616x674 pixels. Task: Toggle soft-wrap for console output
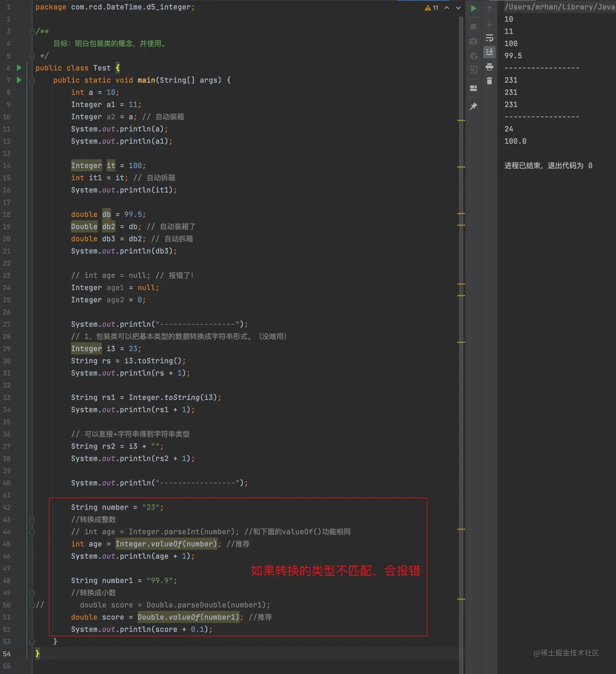click(490, 38)
